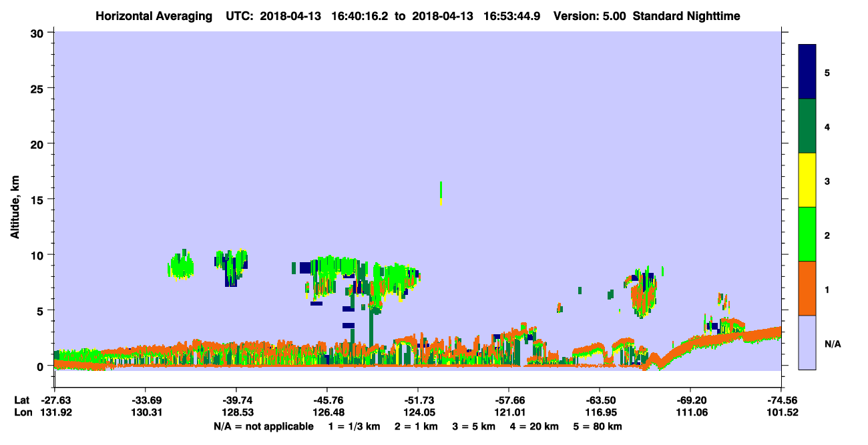Image resolution: width=868 pixels, height=445 pixels.
Task: Click the bright green level 2 color swatch
Action: (807, 234)
